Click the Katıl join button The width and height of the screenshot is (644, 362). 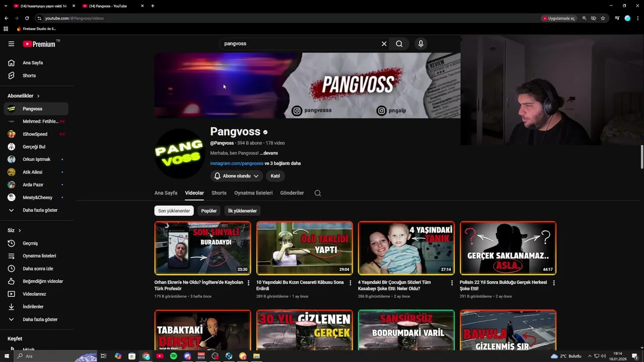(275, 176)
